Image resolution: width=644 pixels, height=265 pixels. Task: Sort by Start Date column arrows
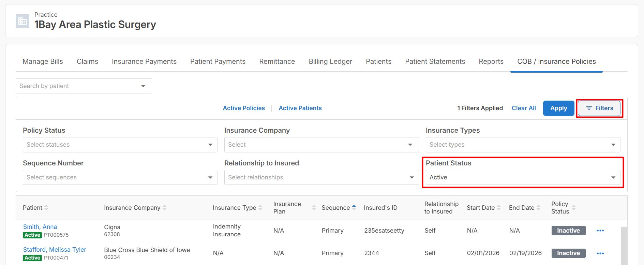tap(499, 207)
